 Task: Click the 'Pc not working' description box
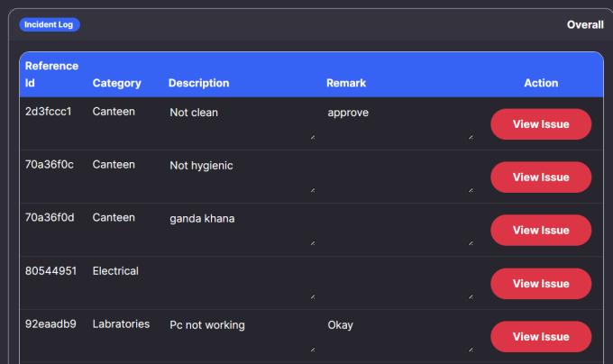[241, 336]
